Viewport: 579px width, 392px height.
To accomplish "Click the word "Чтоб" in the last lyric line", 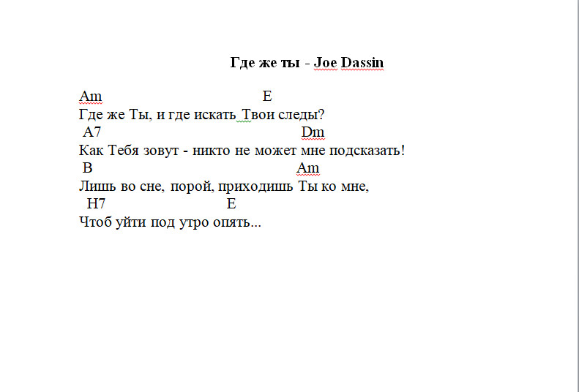I will (93, 222).
